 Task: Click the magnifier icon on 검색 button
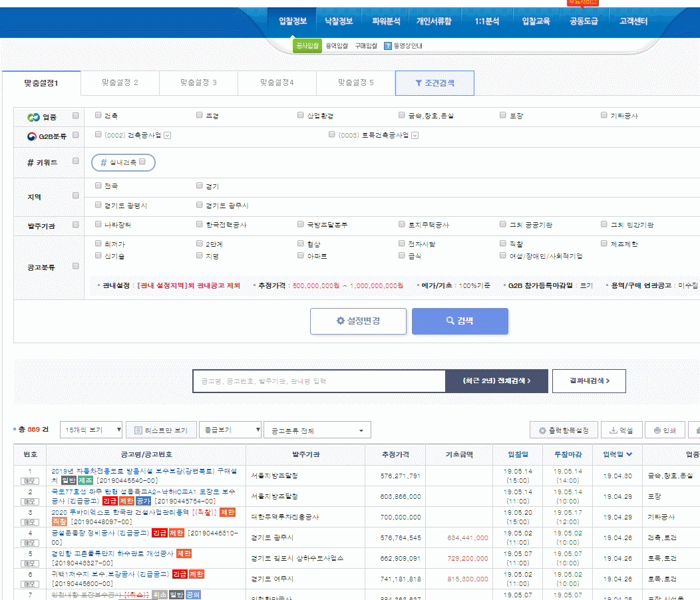[x=450, y=321]
